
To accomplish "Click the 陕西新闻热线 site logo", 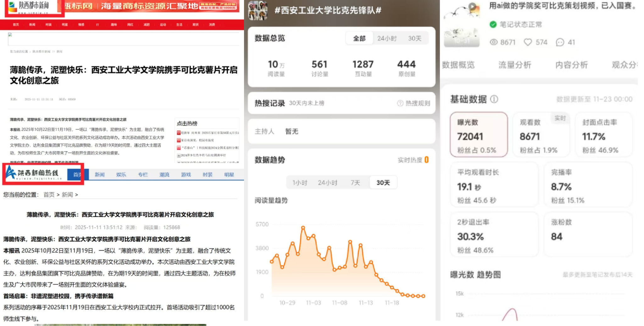I will click(35, 173).
